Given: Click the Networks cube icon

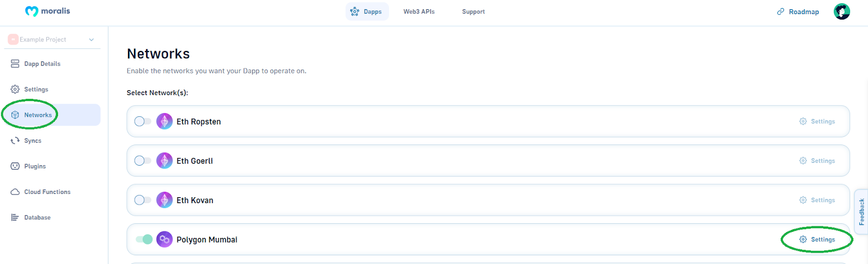Looking at the screenshot, I should 15,115.
